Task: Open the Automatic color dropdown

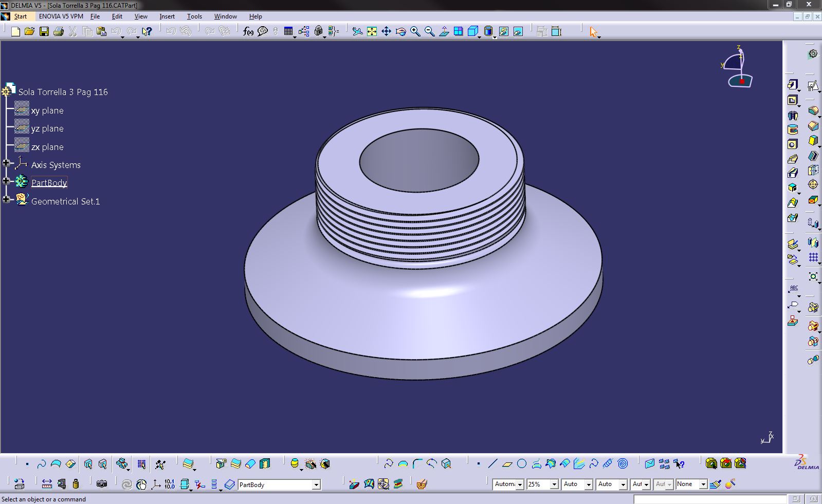Action: (520, 484)
